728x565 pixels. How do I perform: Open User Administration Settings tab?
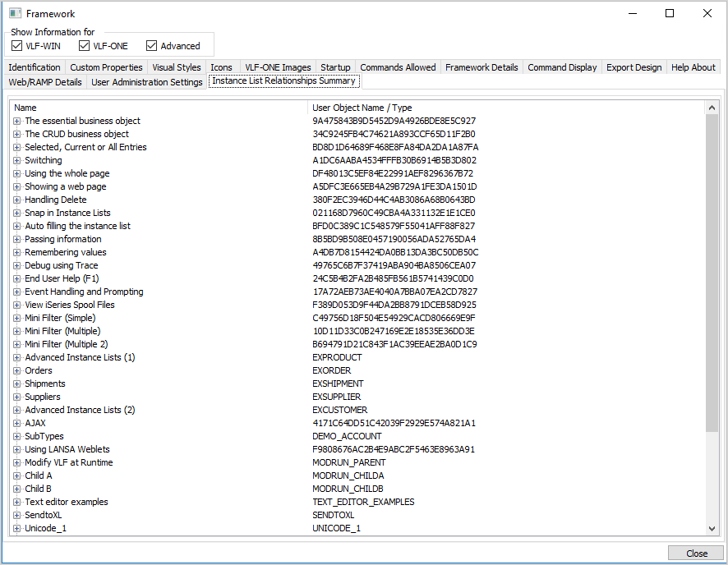[147, 82]
